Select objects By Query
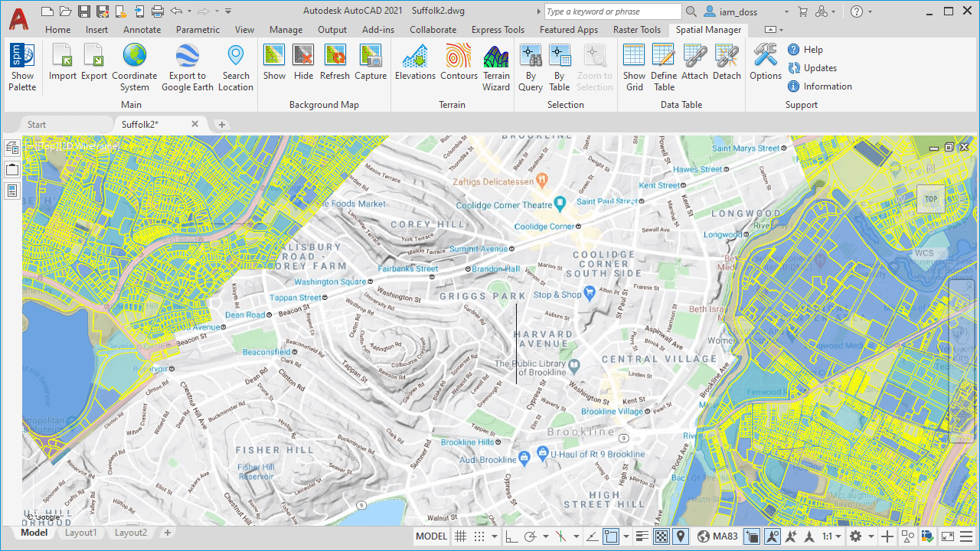The width and height of the screenshot is (980, 551). click(x=531, y=67)
